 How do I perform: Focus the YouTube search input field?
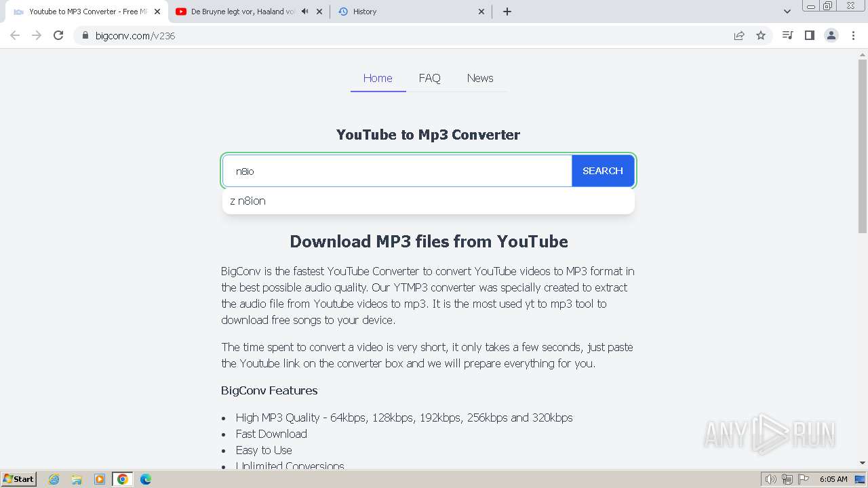[x=397, y=171]
